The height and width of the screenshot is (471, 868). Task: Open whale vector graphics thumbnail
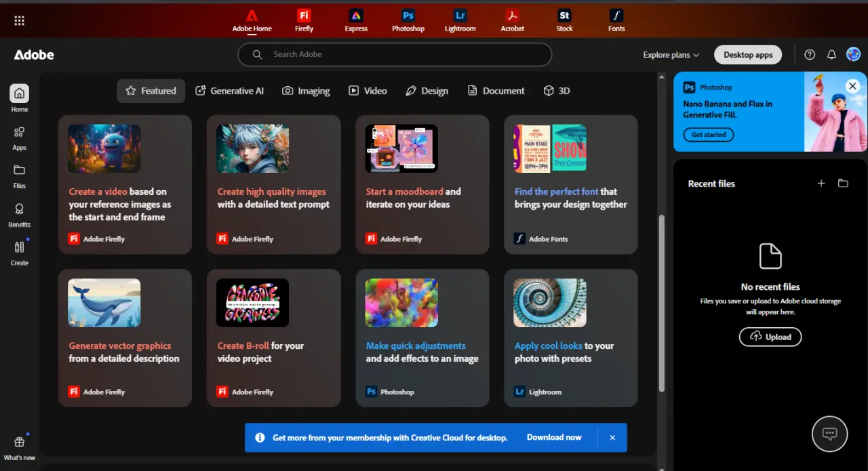104,303
